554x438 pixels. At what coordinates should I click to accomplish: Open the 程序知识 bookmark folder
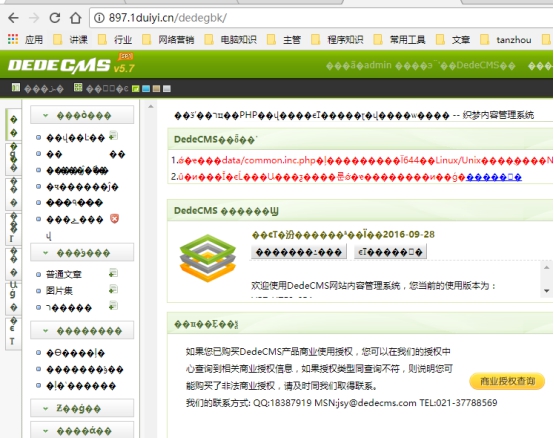(x=337, y=39)
